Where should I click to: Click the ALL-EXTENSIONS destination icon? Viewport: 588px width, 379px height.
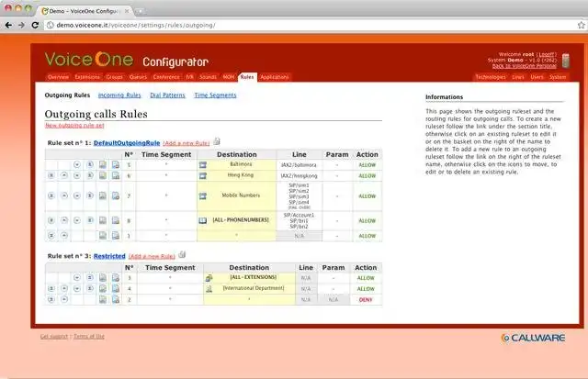[x=209, y=278]
